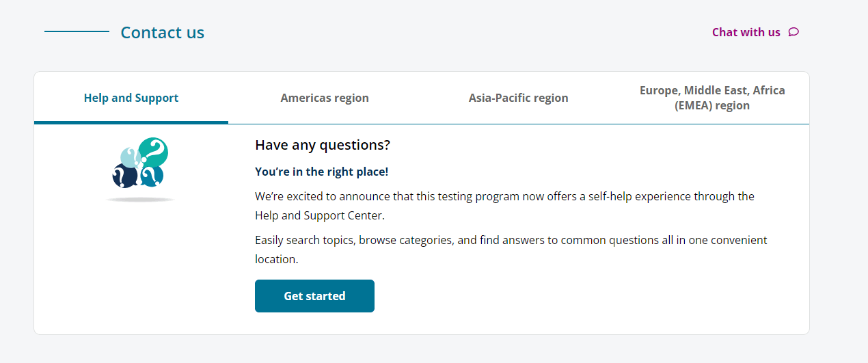This screenshot has height=363, width=868.
Task: Click the Get started button
Action: coord(314,296)
